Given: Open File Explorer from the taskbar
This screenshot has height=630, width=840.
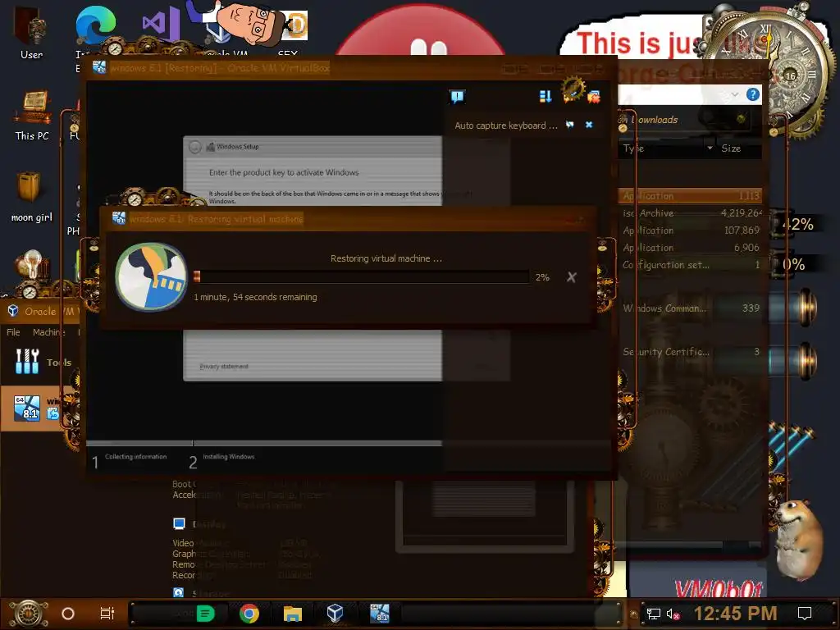Looking at the screenshot, I should point(293,614).
